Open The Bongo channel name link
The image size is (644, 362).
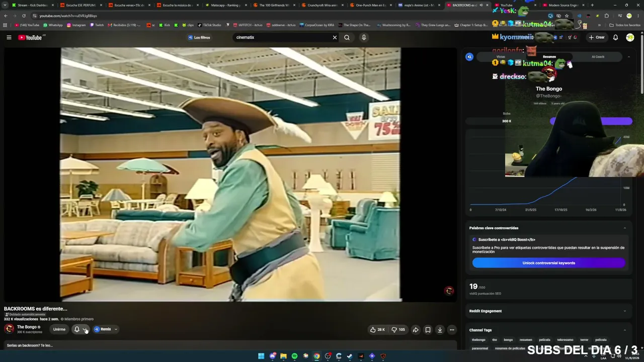click(x=27, y=327)
